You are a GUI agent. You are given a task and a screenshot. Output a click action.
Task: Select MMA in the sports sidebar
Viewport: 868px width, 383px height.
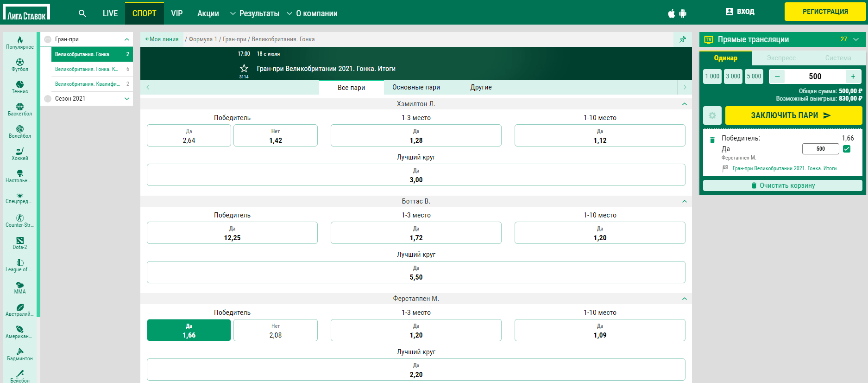(20, 287)
